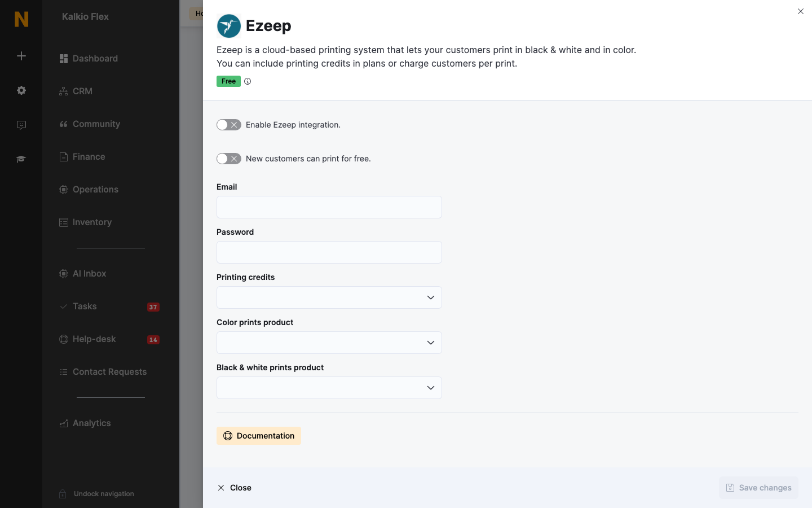Click the chat feedback icon in left rail
This screenshot has height=508, width=812.
(x=21, y=125)
